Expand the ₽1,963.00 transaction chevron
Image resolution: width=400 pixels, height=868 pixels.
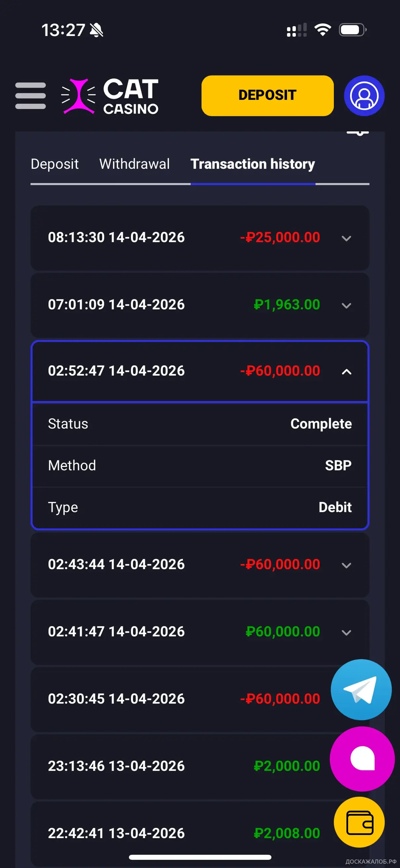pyautogui.click(x=346, y=306)
